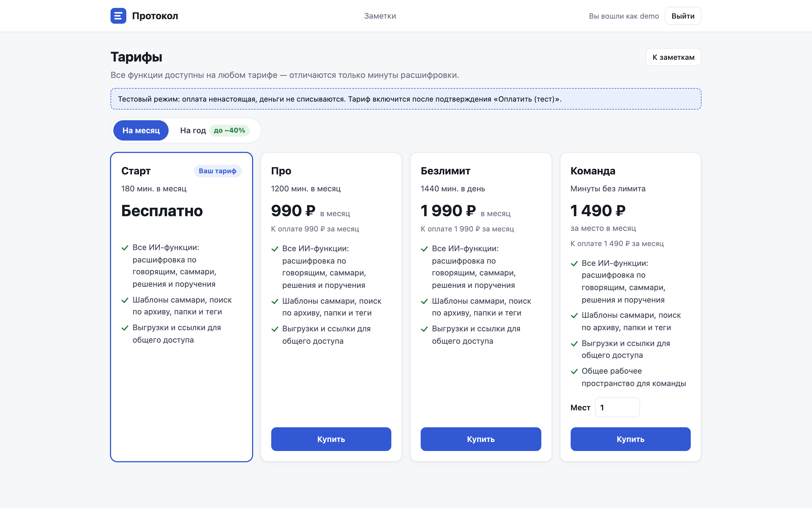
Task: Click the 990 ₽ price
Action: 293,211
